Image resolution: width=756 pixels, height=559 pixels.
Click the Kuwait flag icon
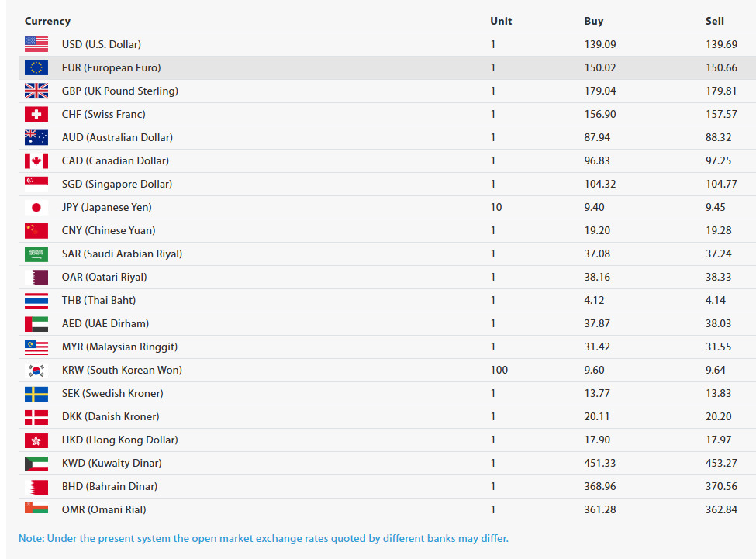coord(36,463)
